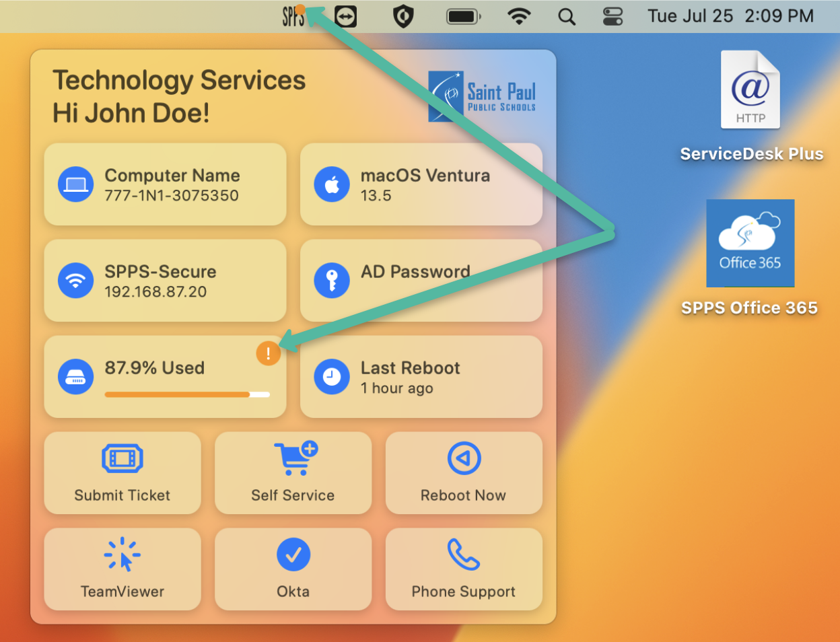Screen dimensions: 840x642
Task: Open Control Center icon in menu bar
Action: (612, 17)
